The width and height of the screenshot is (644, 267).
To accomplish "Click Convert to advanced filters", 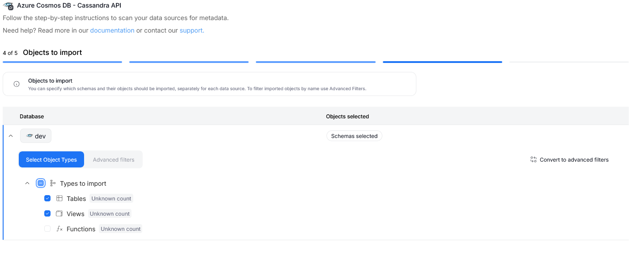I will pos(569,159).
